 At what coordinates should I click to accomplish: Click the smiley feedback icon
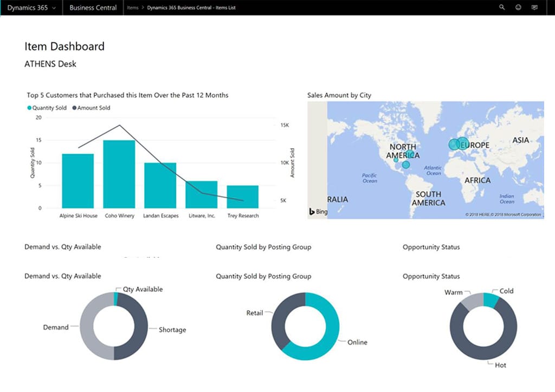click(518, 7)
